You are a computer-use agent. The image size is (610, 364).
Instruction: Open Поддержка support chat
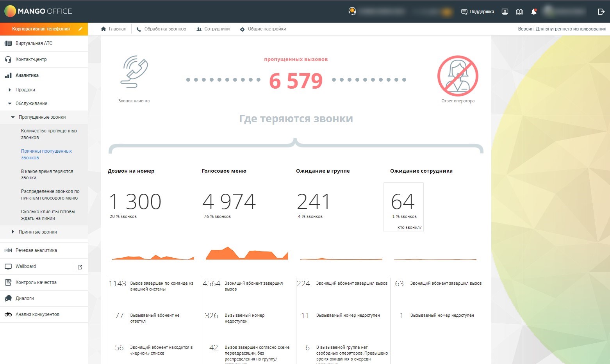(x=477, y=12)
